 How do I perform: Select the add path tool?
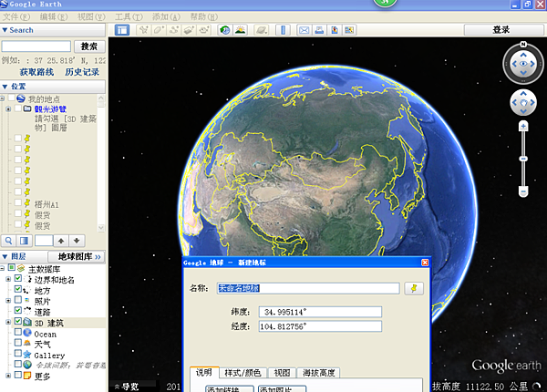coord(174,30)
